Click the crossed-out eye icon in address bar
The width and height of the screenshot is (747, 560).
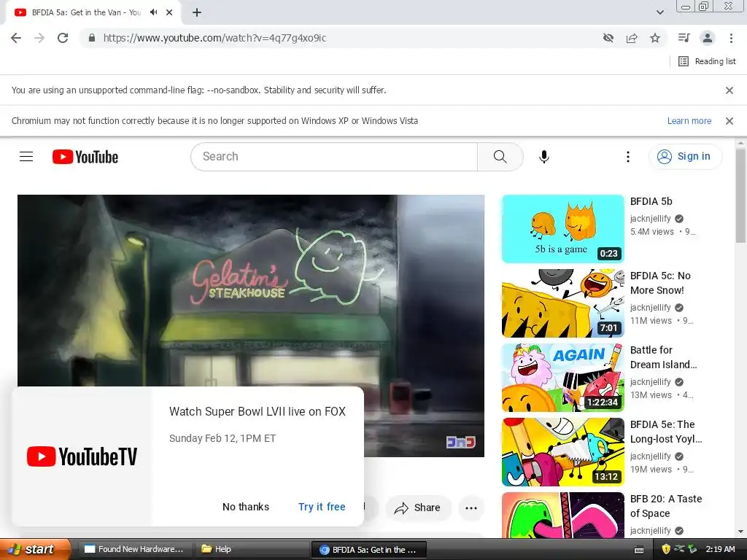(x=608, y=38)
